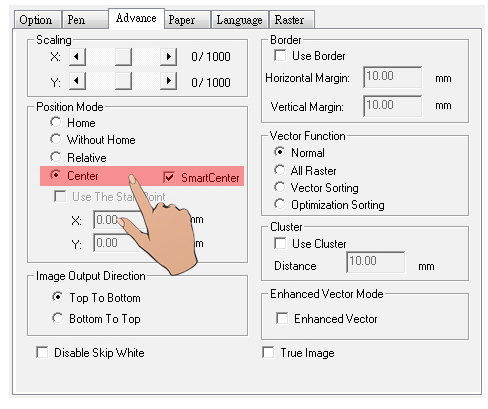Click the right arrow of Y scaling
This screenshot has width=488, height=409.
(168, 81)
